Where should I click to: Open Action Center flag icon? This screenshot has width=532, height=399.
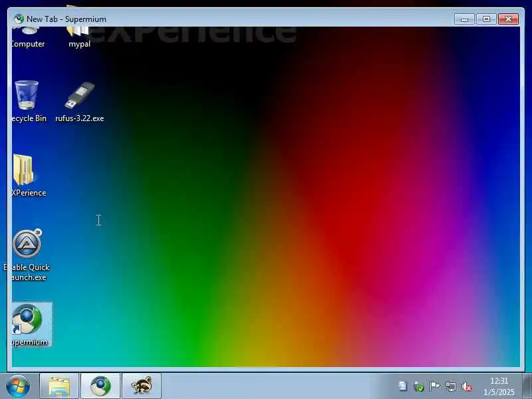point(434,386)
